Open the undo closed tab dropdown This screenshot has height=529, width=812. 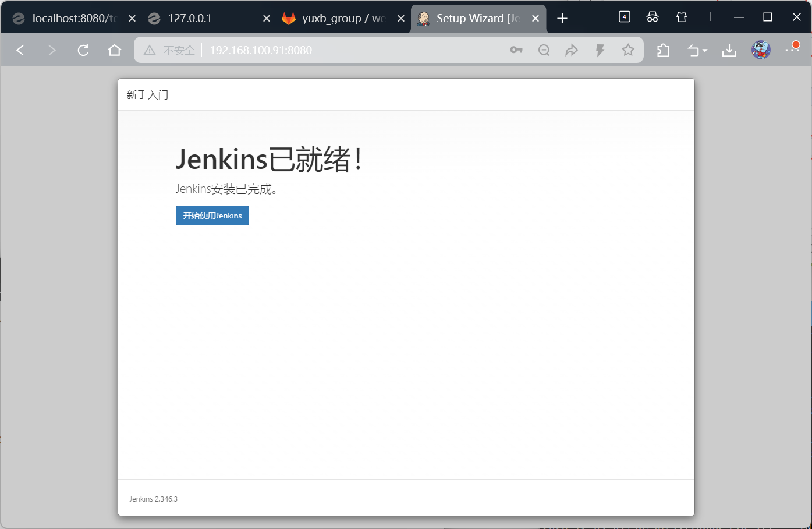pyautogui.click(x=697, y=51)
